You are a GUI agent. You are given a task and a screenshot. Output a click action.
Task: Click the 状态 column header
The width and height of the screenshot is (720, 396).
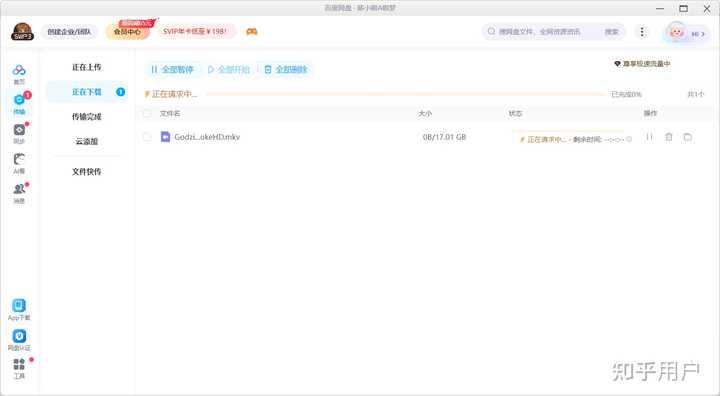pyautogui.click(x=515, y=113)
